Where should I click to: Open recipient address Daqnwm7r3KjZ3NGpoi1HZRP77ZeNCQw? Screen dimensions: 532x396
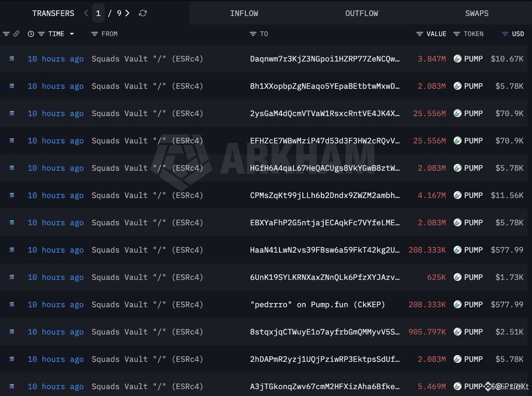325,59
